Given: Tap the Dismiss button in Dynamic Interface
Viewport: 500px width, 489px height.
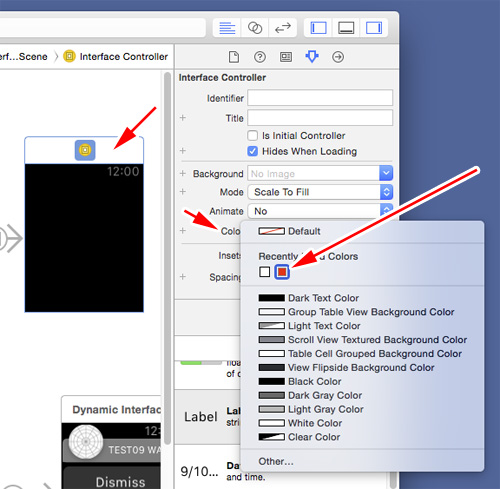Looking at the screenshot, I should pyautogui.click(x=120, y=482).
